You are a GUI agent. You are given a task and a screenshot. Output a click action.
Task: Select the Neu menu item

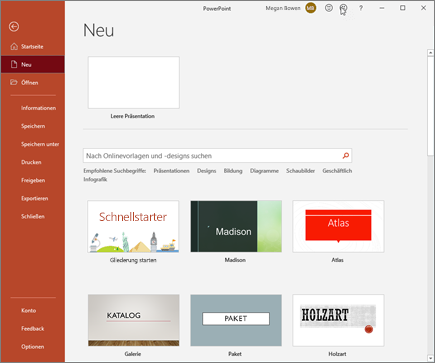(x=32, y=64)
